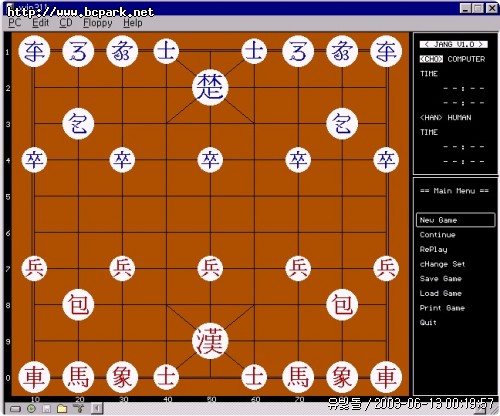Screen dimensions: 500x416
Task: Select the right red 馬 horse piece
Action: click(x=298, y=377)
